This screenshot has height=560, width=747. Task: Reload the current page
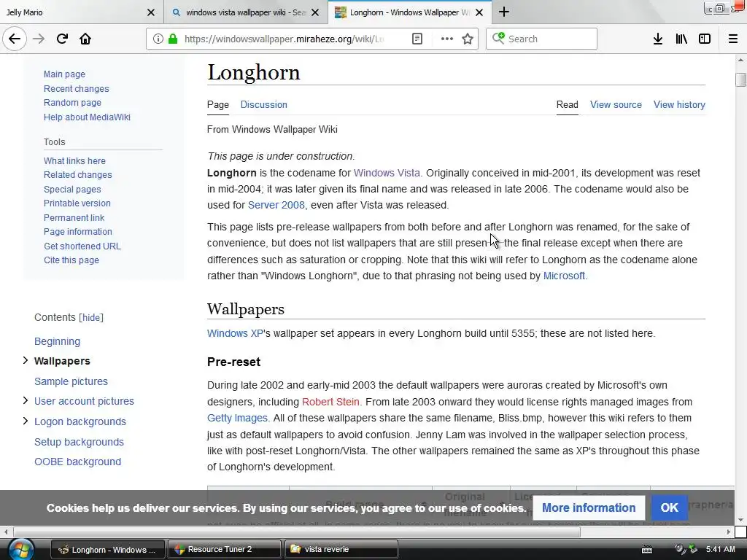[x=62, y=39]
